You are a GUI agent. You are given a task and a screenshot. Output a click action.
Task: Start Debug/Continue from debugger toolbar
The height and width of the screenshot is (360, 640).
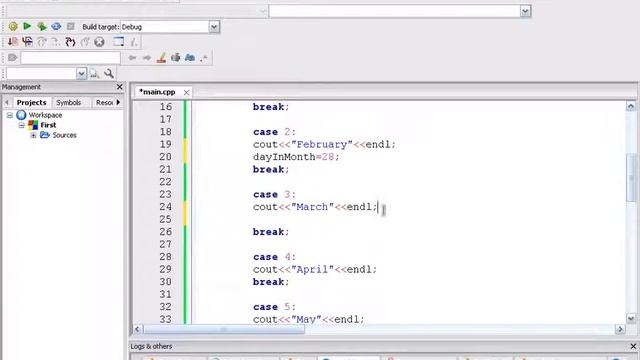pos(13,42)
